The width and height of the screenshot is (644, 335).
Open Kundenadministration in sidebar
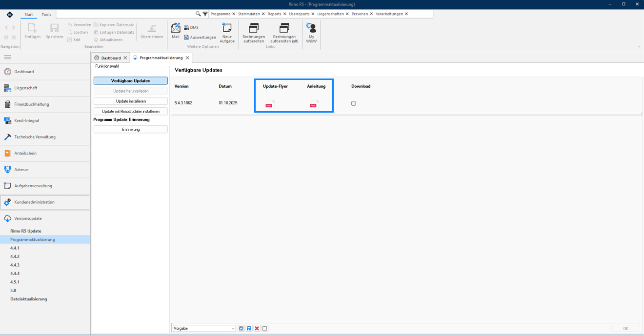pyautogui.click(x=45, y=202)
